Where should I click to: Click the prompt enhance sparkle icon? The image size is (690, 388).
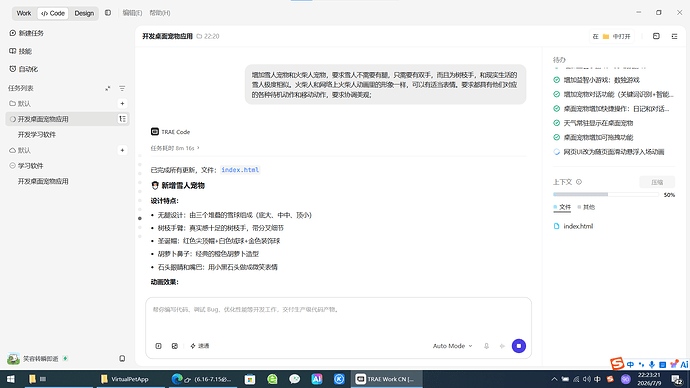(x=502, y=346)
